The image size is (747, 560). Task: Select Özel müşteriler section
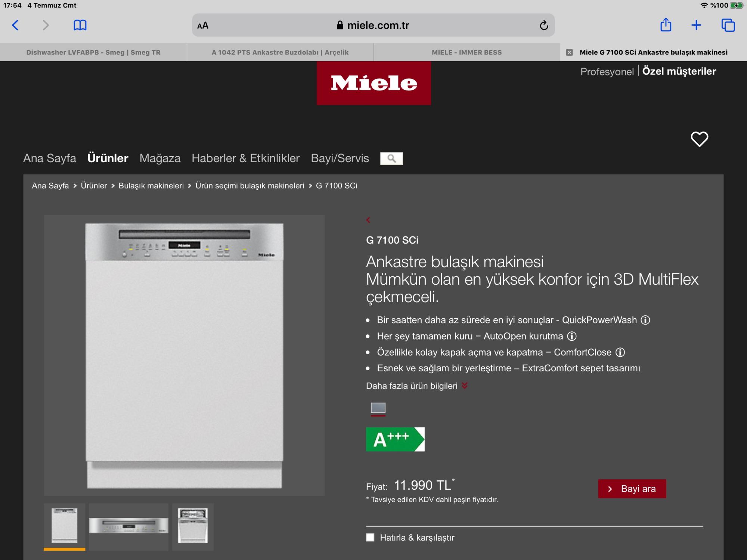pyautogui.click(x=679, y=71)
